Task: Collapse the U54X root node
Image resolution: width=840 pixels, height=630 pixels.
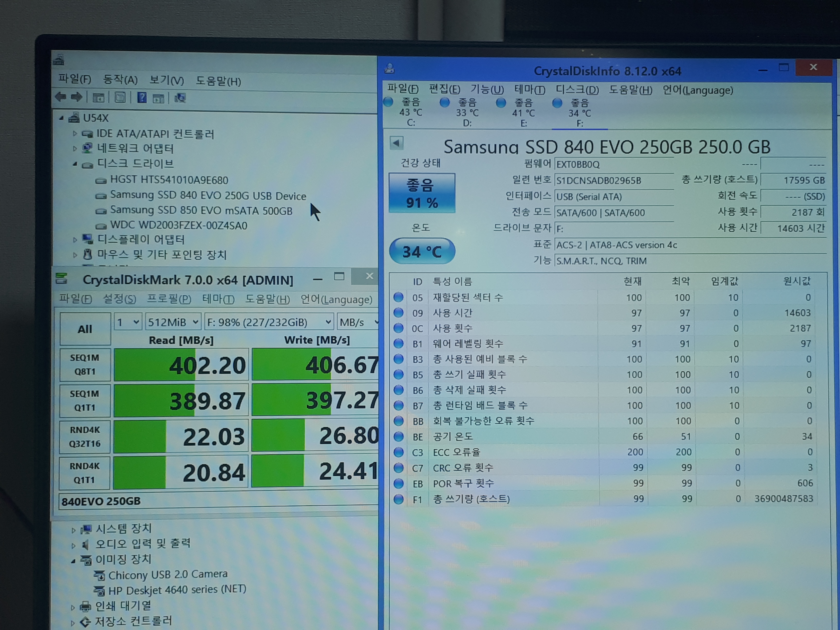Action: coord(62,118)
